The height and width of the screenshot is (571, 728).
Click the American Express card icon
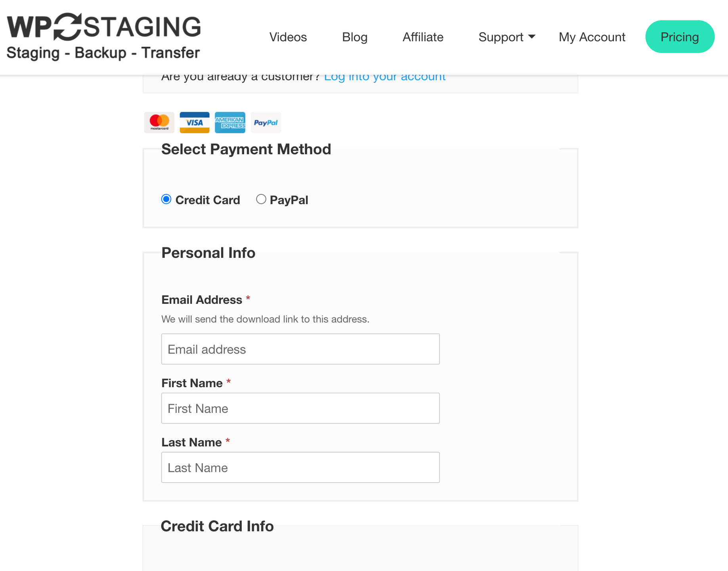point(230,123)
